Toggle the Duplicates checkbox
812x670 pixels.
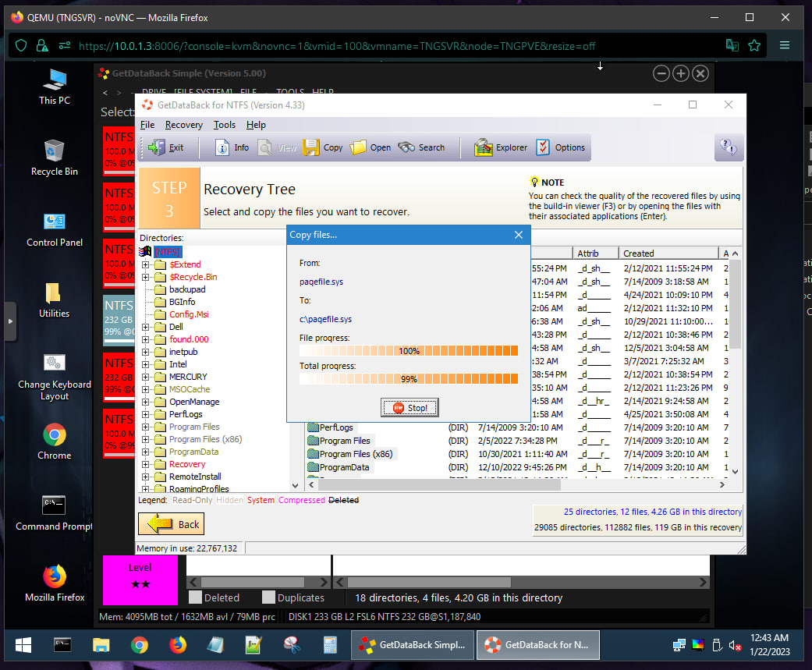click(268, 597)
